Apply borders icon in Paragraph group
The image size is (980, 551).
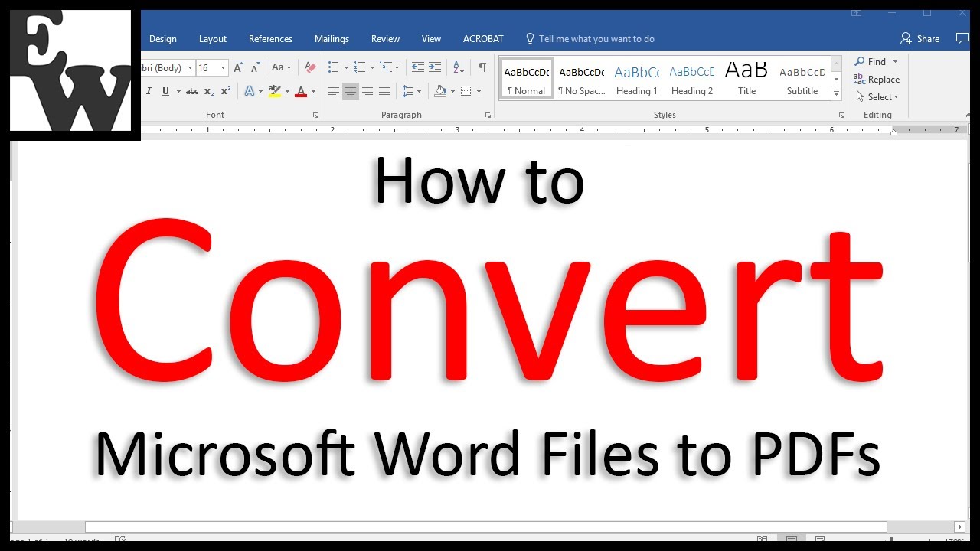[466, 91]
